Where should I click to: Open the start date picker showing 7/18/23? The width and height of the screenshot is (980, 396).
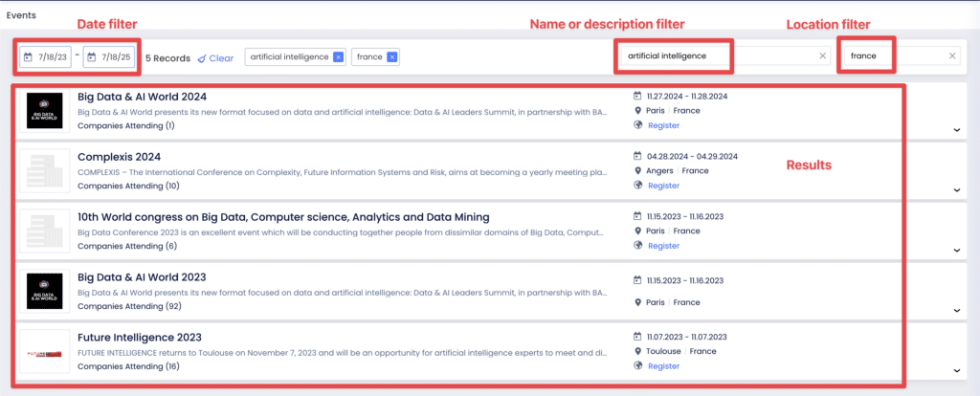click(45, 56)
